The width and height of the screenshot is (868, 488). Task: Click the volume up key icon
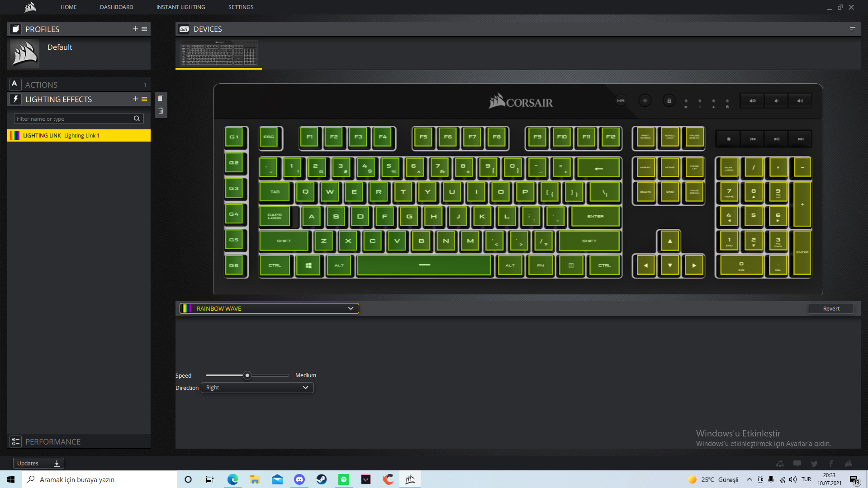(x=800, y=101)
